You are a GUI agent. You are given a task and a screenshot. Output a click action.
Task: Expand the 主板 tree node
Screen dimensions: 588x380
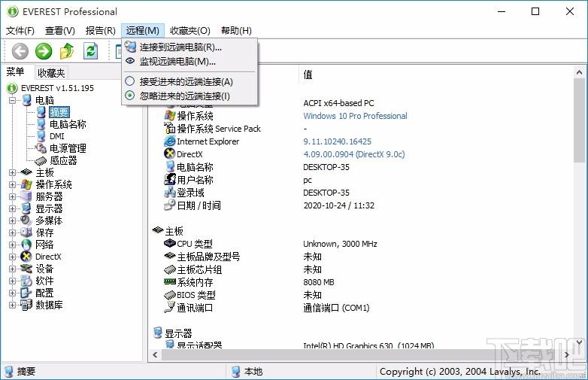[x=12, y=172]
